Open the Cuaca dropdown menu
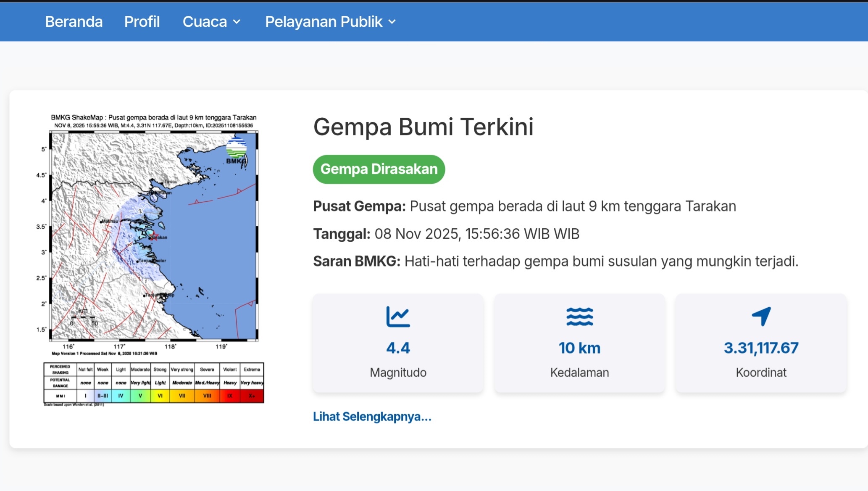 coord(205,21)
